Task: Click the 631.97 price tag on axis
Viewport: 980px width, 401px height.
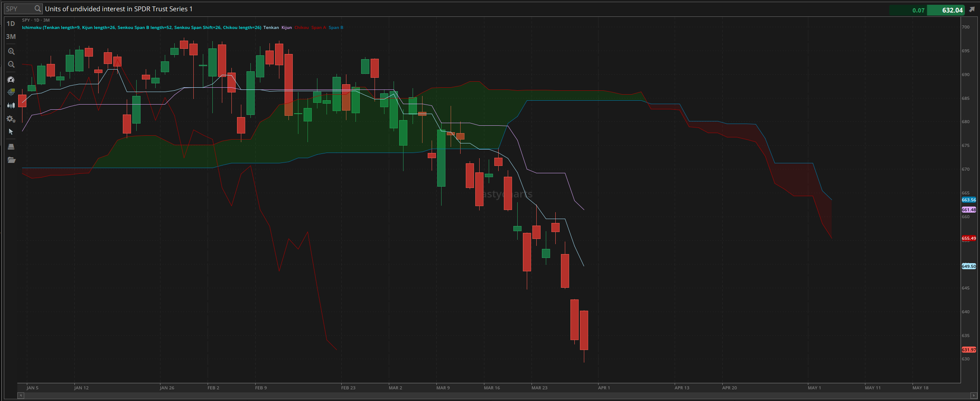Action: coord(969,350)
